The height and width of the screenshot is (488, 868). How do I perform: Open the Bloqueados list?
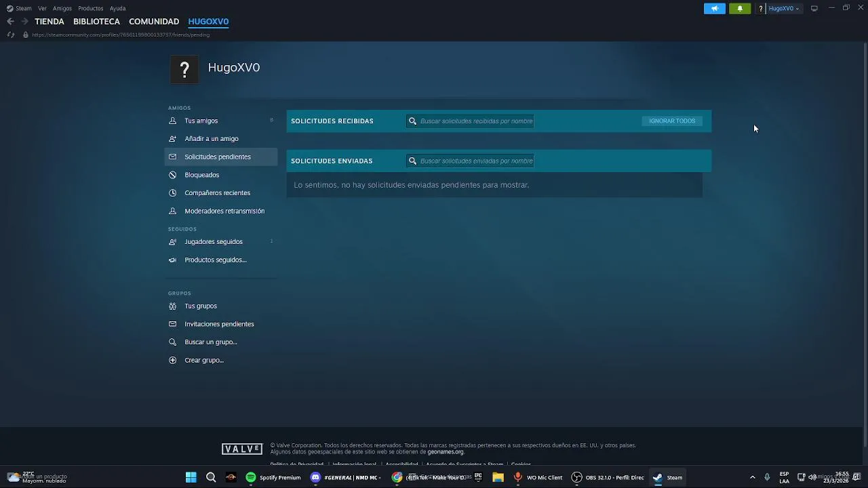(221, 175)
